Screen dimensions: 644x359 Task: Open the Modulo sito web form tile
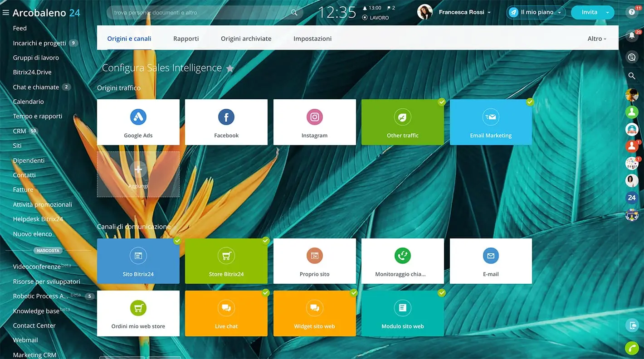coord(403,313)
